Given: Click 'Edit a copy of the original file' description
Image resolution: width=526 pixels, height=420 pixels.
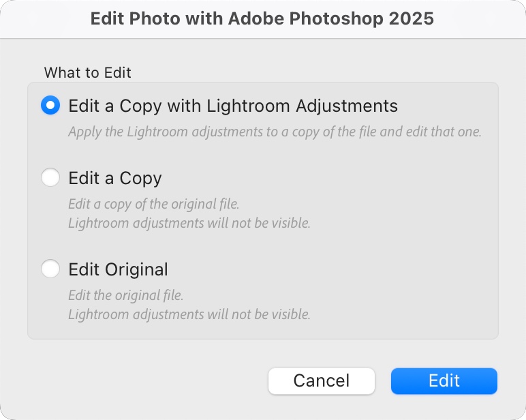Looking at the screenshot, I should [153, 204].
